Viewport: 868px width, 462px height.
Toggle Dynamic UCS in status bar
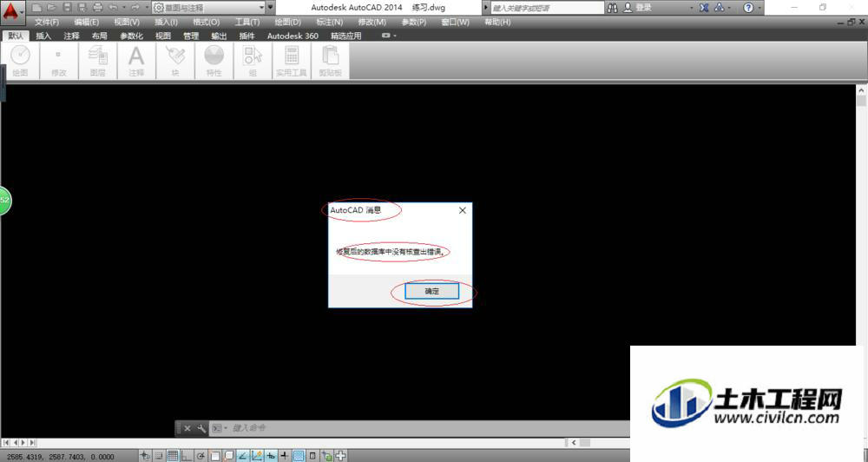(257, 456)
